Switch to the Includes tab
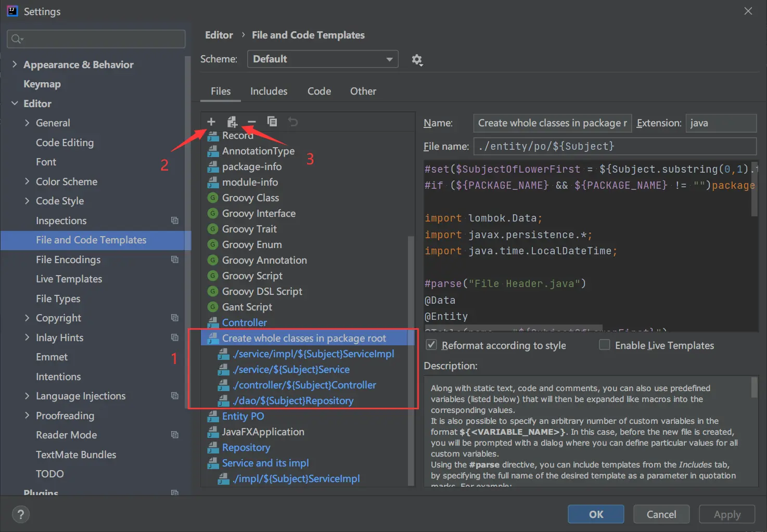This screenshot has height=532, width=767. pyautogui.click(x=269, y=91)
